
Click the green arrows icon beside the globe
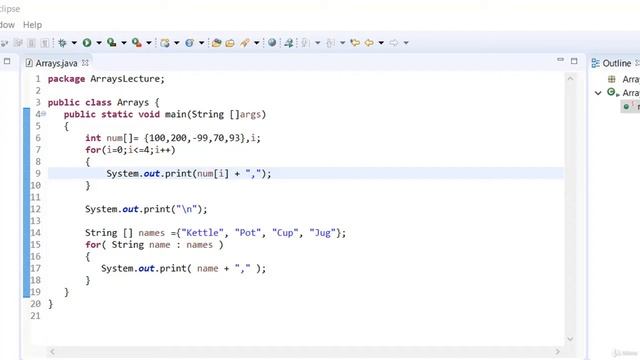pyautogui.click(x=289, y=42)
